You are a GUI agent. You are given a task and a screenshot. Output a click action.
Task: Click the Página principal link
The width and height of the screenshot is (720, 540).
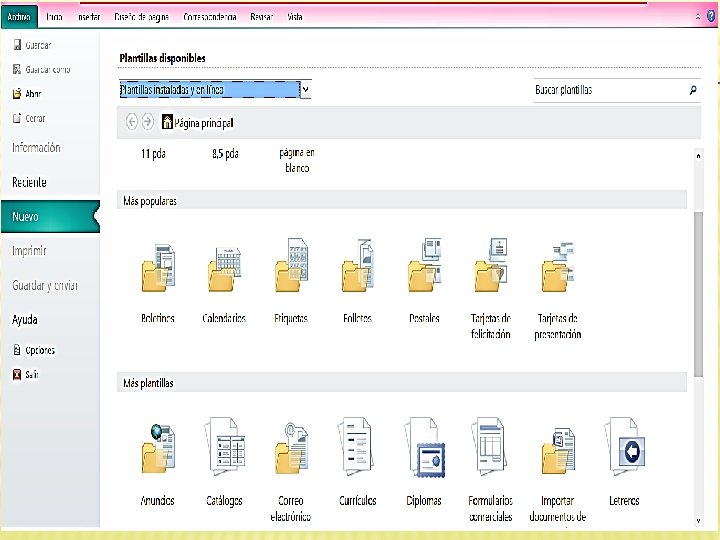coord(203,123)
